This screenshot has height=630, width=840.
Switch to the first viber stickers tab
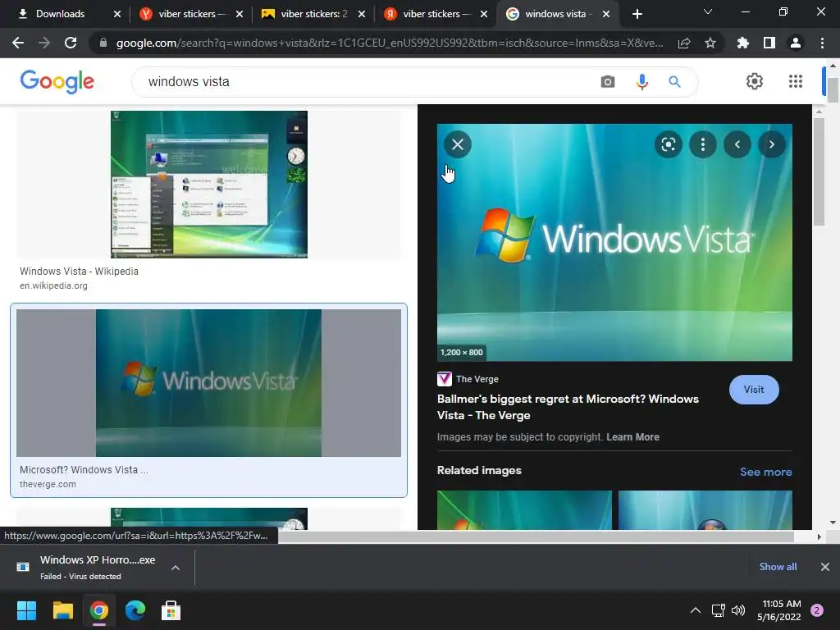(x=186, y=14)
